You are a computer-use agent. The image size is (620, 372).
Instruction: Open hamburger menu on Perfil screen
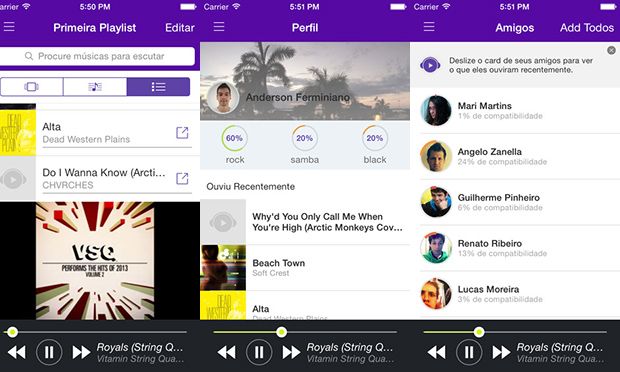219,27
